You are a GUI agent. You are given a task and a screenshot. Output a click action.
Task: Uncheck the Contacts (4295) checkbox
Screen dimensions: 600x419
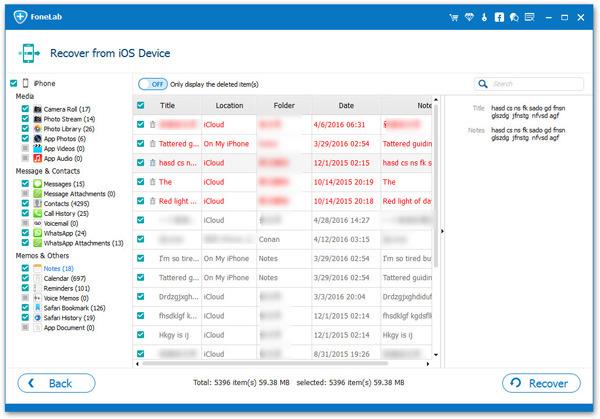(25, 203)
